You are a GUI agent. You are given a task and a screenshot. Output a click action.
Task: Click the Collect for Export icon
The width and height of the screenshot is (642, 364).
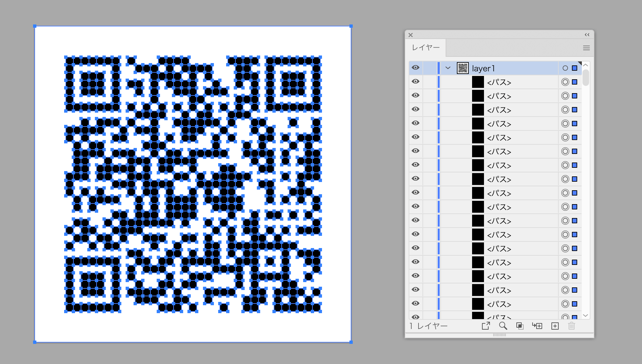pos(486,326)
